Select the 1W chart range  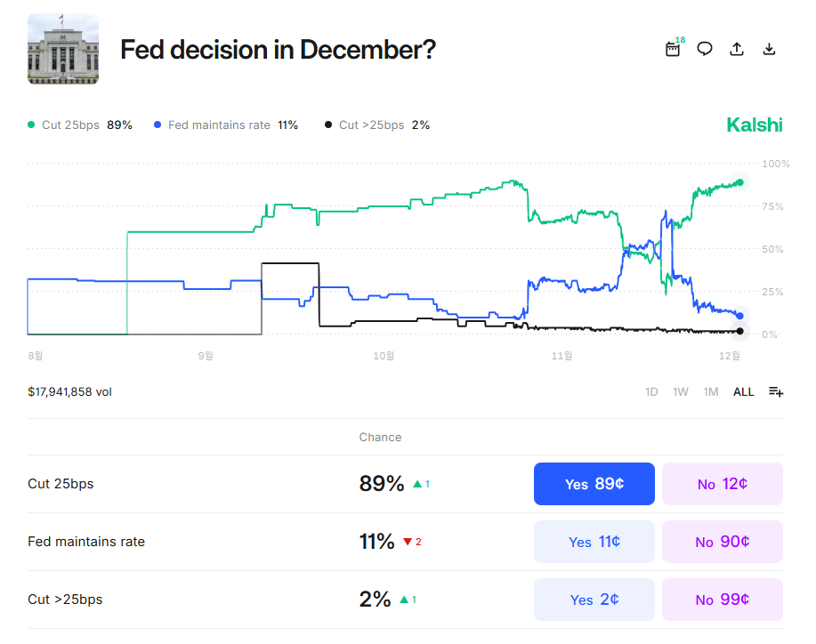tap(680, 391)
